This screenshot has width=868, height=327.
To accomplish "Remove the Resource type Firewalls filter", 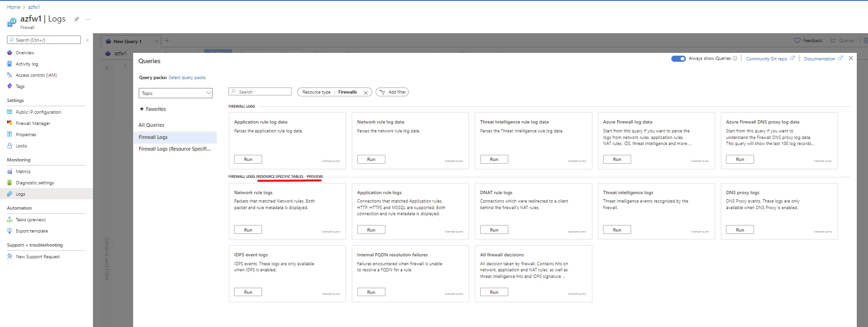I will [366, 93].
